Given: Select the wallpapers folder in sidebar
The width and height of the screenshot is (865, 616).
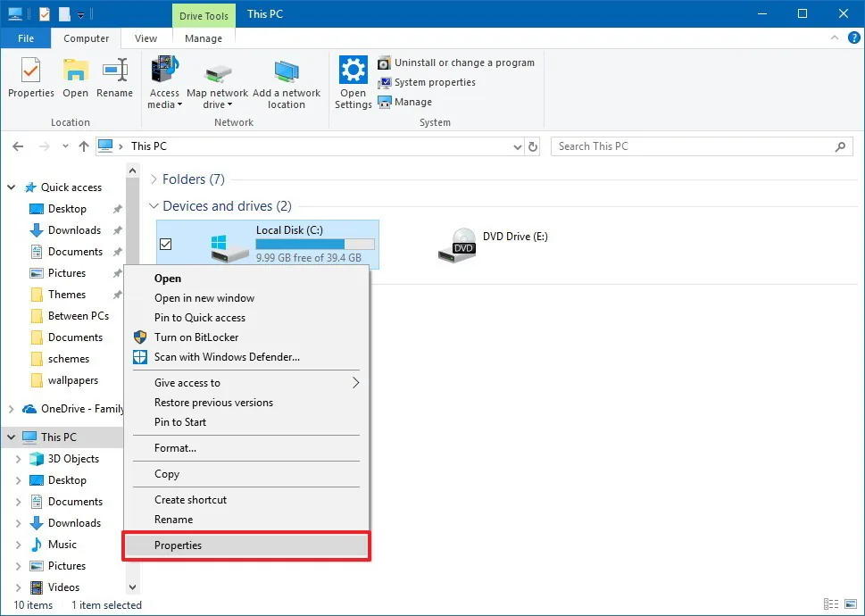Looking at the screenshot, I should 73,380.
